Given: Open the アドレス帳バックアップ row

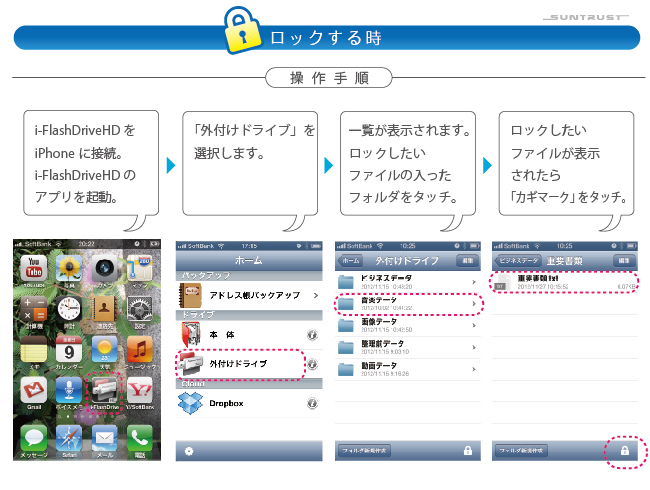Looking at the screenshot, I should click(x=249, y=296).
